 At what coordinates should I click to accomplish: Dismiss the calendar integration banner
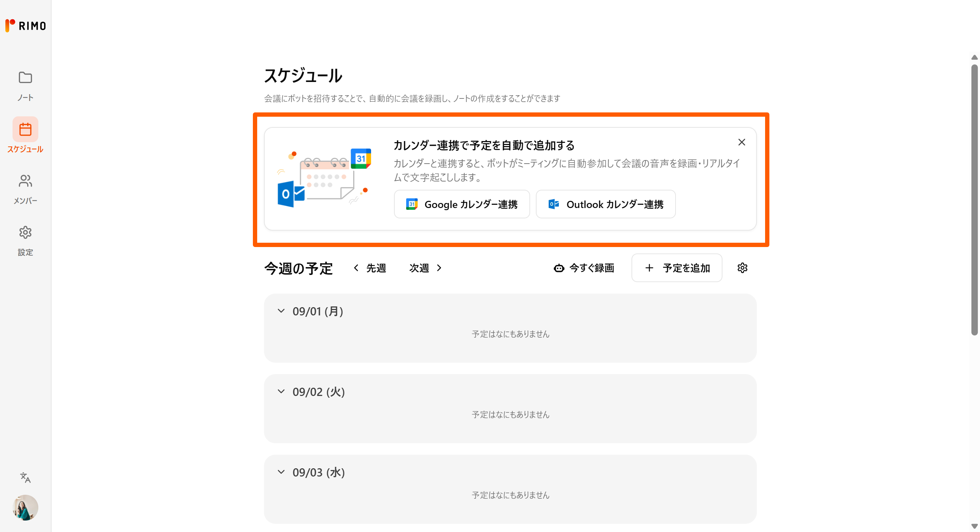[x=741, y=142]
